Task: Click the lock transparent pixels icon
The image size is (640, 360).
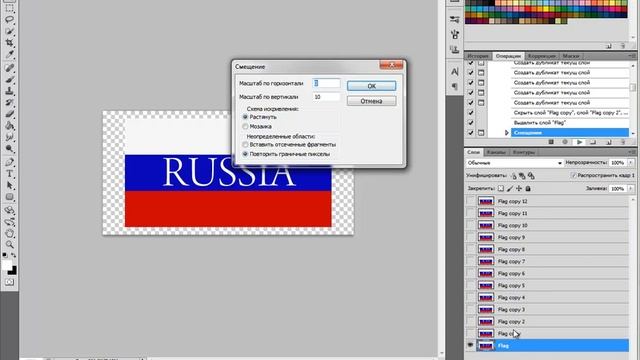Action: tap(501, 189)
